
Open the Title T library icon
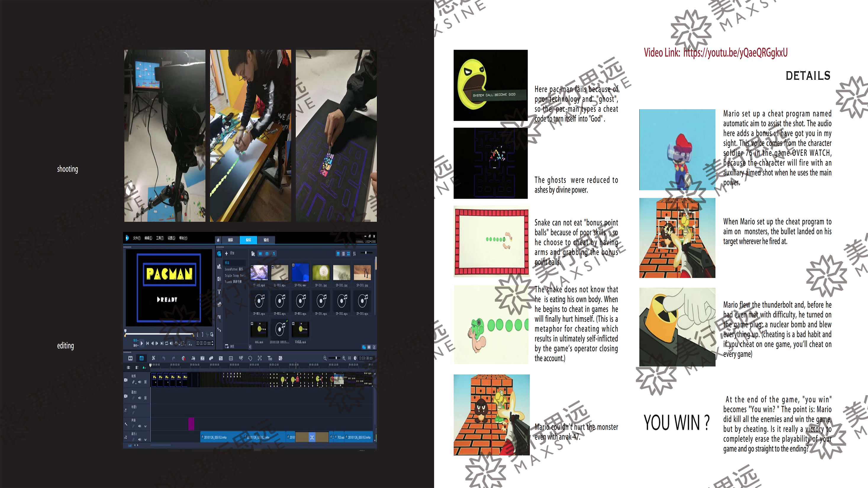coord(219,292)
